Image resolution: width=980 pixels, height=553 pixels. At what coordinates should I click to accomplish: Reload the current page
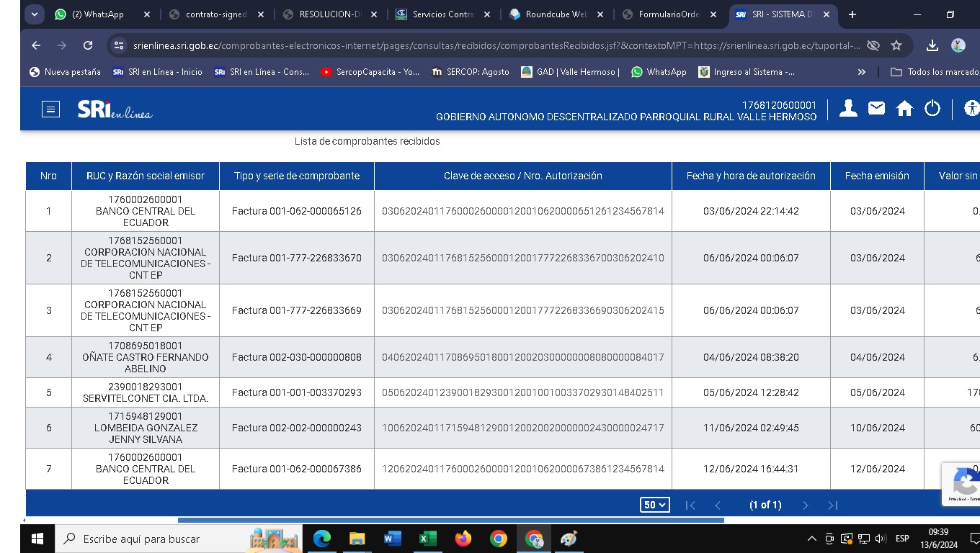tap(88, 45)
